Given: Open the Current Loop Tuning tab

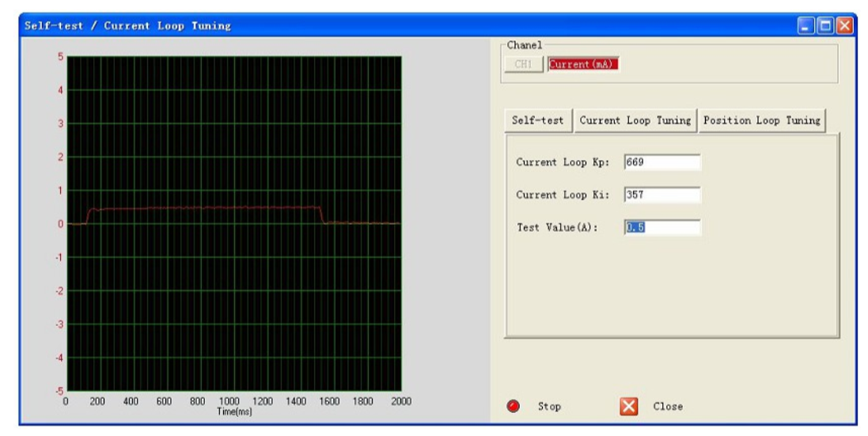Looking at the screenshot, I should pos(635,120).
